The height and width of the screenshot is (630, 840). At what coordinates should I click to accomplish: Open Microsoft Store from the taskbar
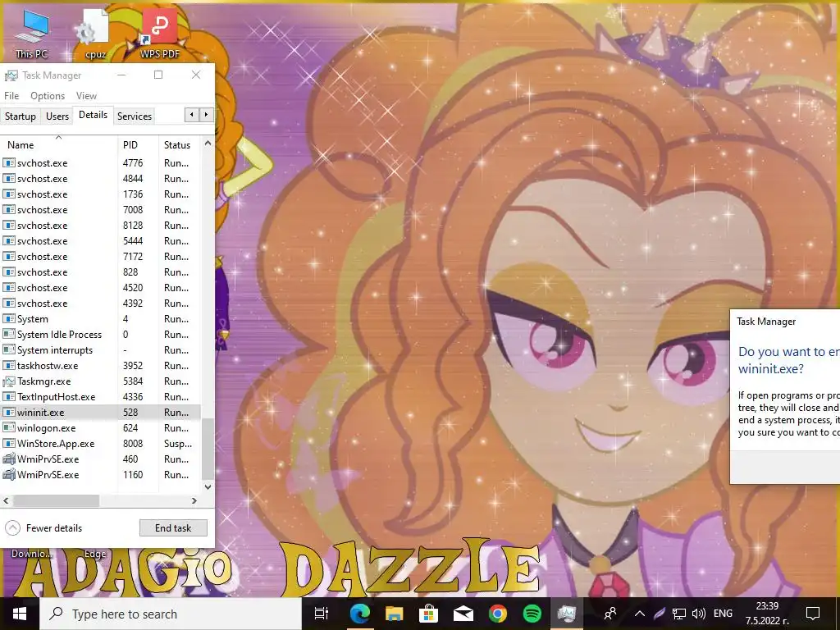428,614
